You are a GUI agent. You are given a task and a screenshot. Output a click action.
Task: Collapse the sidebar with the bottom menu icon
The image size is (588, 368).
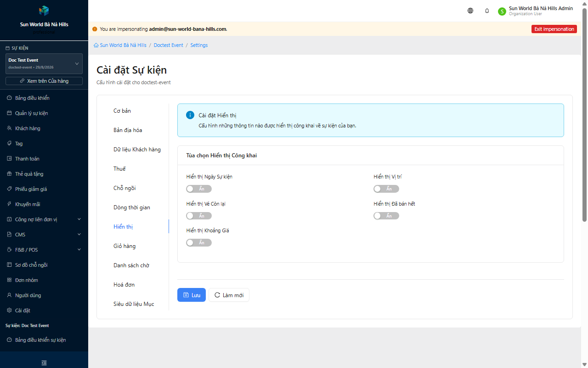pyautogui.click(x=44, y=363)
